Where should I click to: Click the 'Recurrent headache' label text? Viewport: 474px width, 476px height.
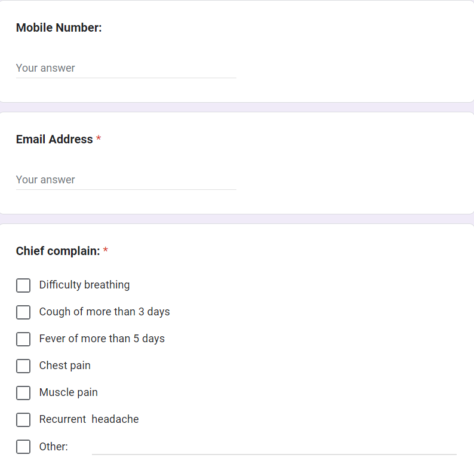pyautogui.click(x=89, y=419)
